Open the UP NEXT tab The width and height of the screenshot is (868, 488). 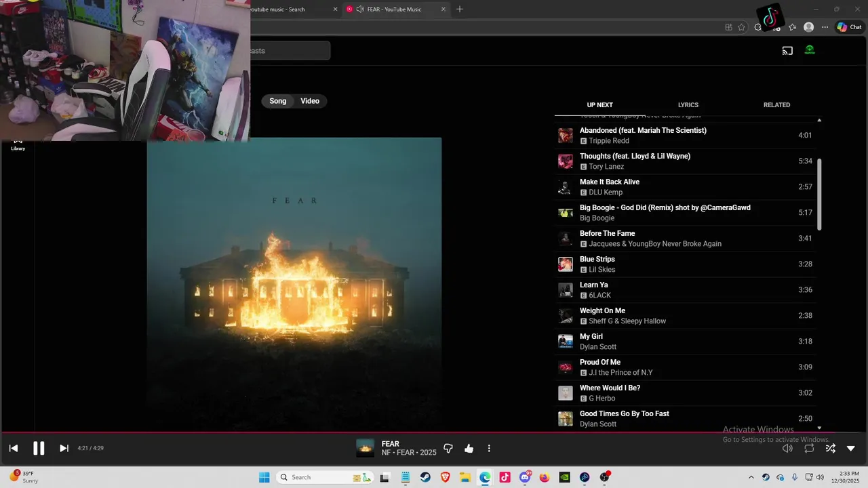pyautogui.click(x=599, y=105)
